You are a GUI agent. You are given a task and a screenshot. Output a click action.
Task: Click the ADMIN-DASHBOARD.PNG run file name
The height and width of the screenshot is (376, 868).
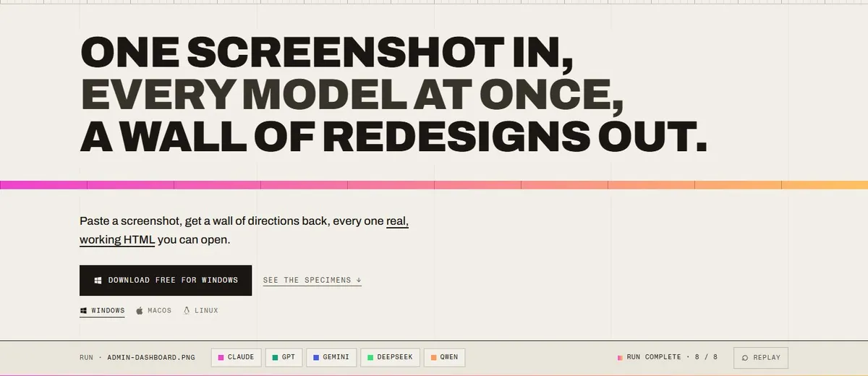point(151,357)
